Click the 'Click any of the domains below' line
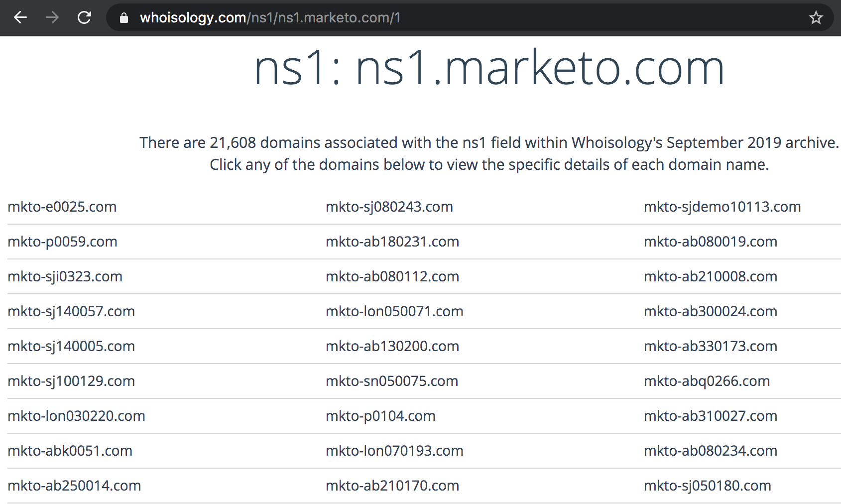The width and height of the screenshot is (841, 504). [489, 165]
